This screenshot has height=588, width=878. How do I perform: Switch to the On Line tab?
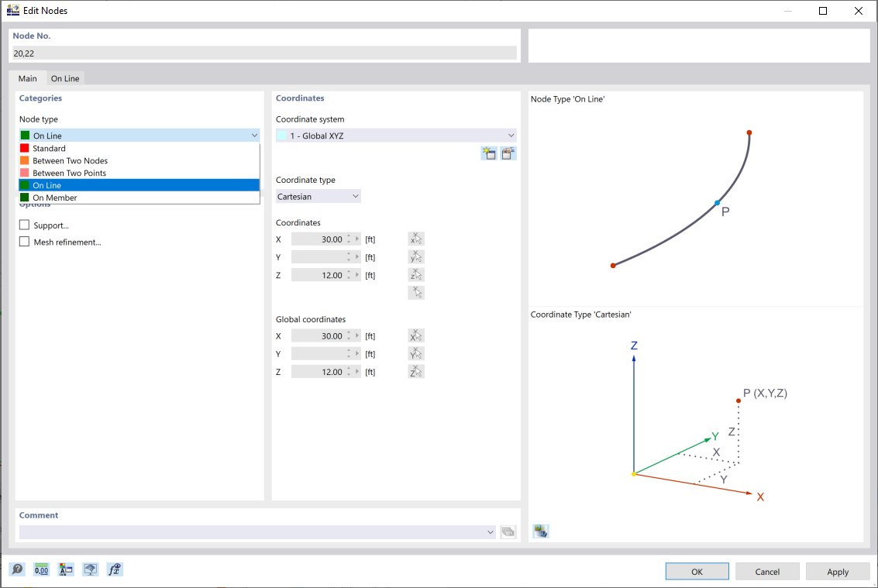[x=65, y=78]
